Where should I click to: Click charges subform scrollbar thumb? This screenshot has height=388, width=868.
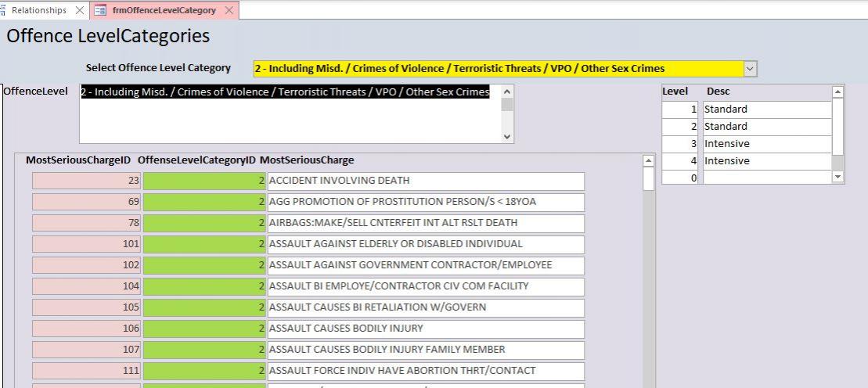point(649,179)
